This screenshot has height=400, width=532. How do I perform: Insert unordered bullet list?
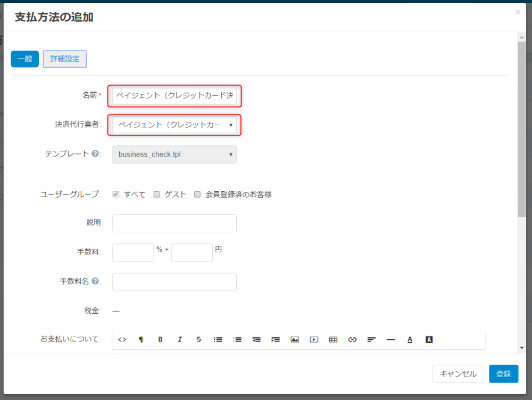click(x=218, y=340)
